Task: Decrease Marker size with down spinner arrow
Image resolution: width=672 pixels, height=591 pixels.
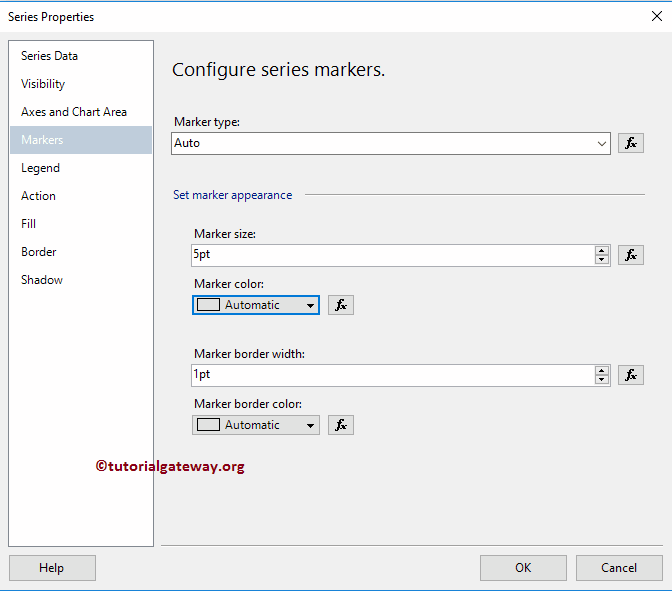Action: point(602,260)
